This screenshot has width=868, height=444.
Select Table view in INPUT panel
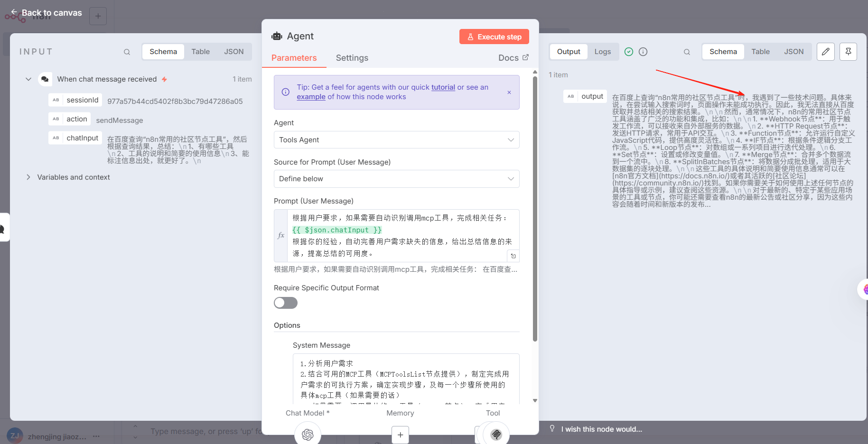(200, 52)
